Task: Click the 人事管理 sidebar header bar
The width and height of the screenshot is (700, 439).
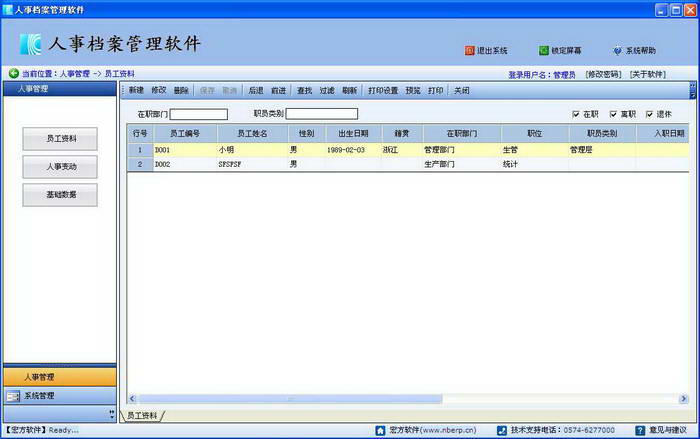Action: click(x=60, y=89)
